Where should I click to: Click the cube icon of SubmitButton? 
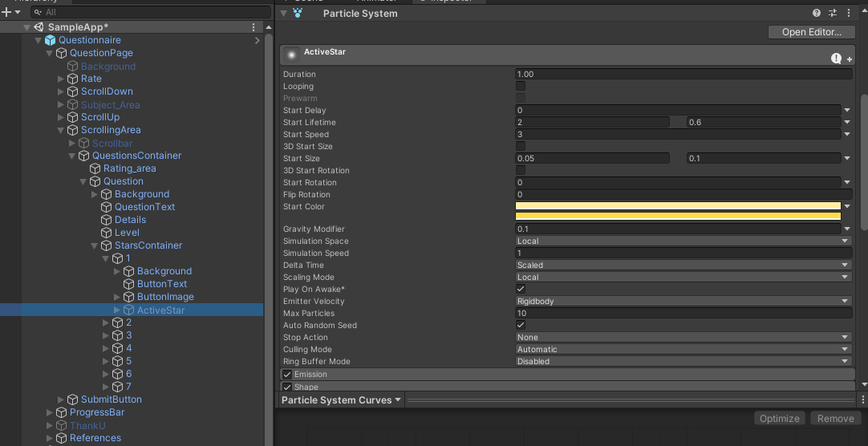coord(72,399)
